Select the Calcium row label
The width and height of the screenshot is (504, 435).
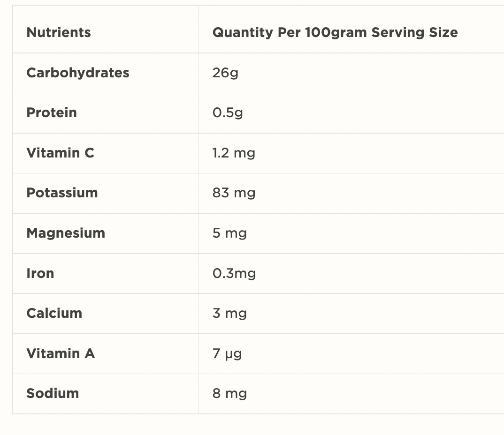54,313
